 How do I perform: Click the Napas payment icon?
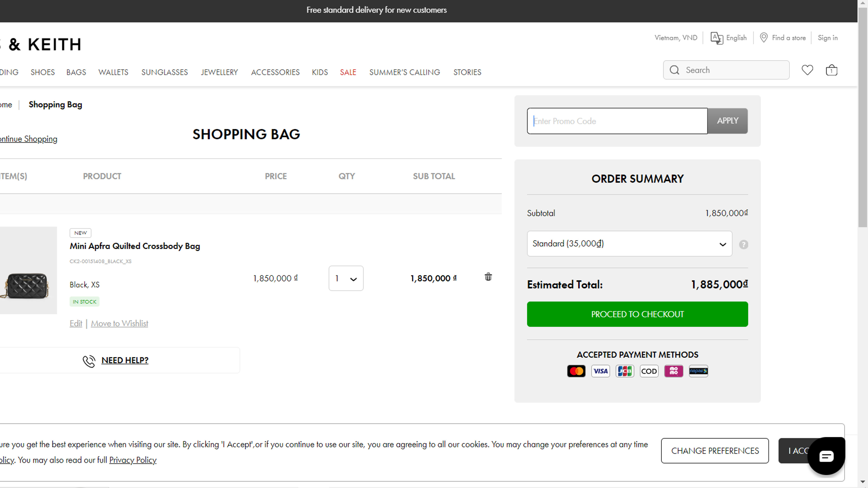[698, 371]
